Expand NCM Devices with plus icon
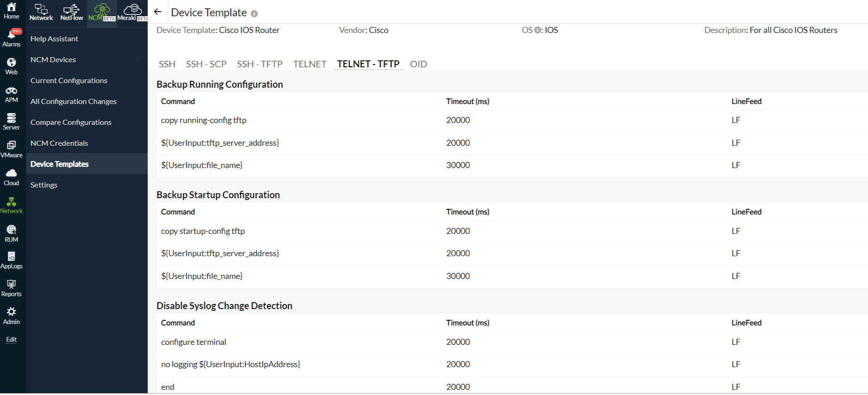Image resolution: width=868 pixels, height=395 pixels. [x=138, y=59]
